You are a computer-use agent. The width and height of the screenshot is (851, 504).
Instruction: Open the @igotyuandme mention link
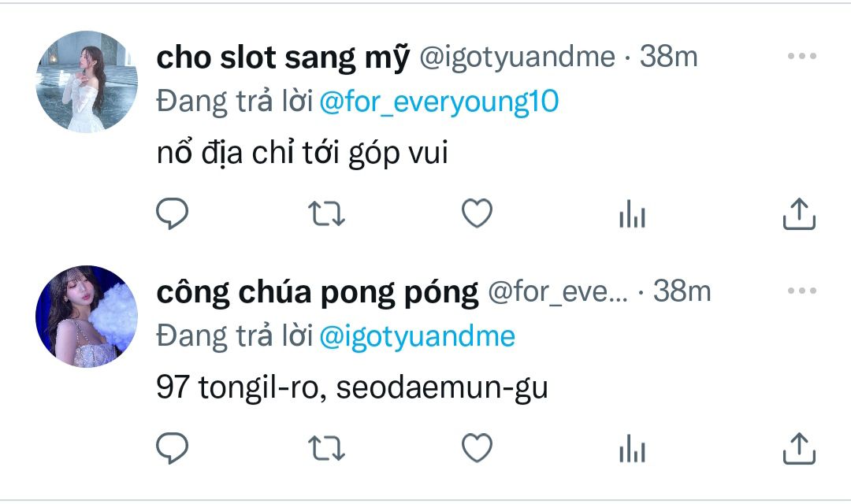point(417,336)
